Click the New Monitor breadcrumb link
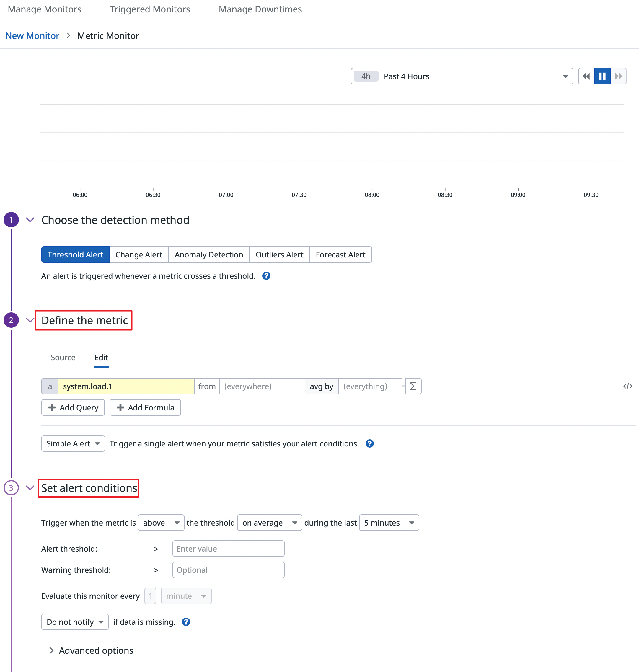The image size is (639, 672). (32, 36)
